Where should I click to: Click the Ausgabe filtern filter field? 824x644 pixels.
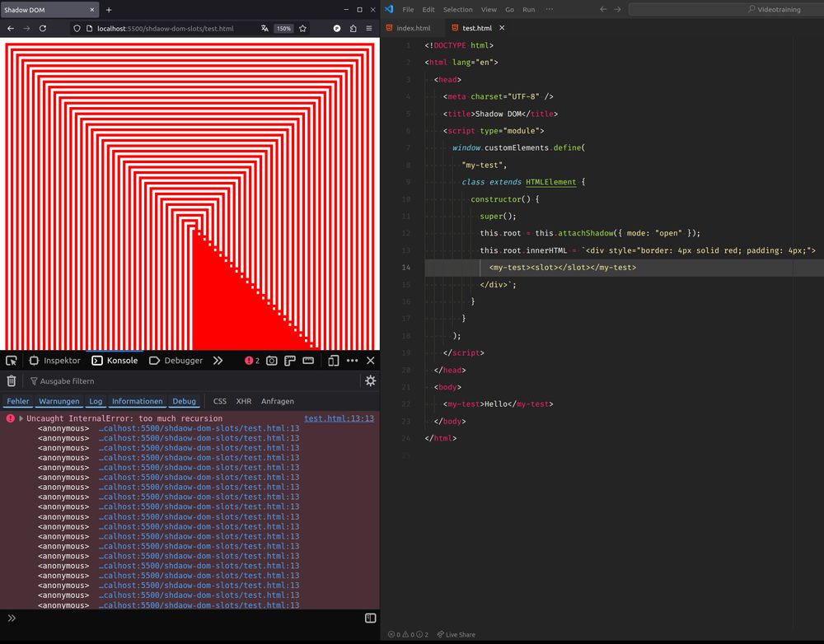(192, 380)
